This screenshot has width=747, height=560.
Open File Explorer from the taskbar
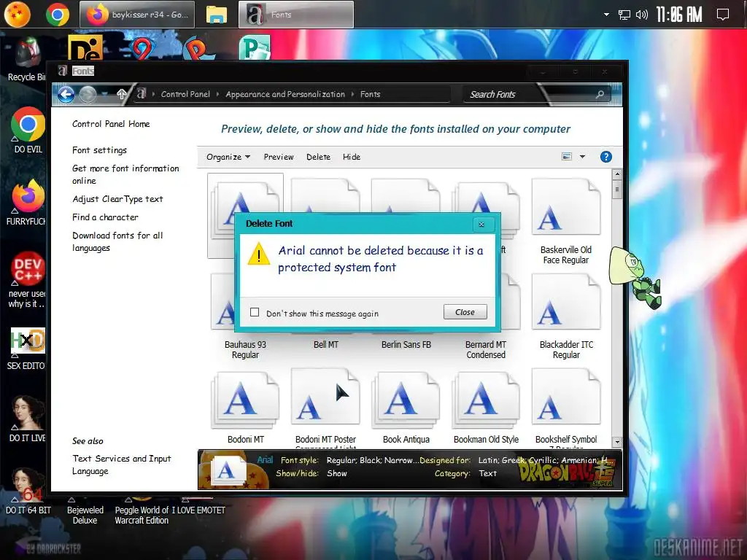coord(216,15)
